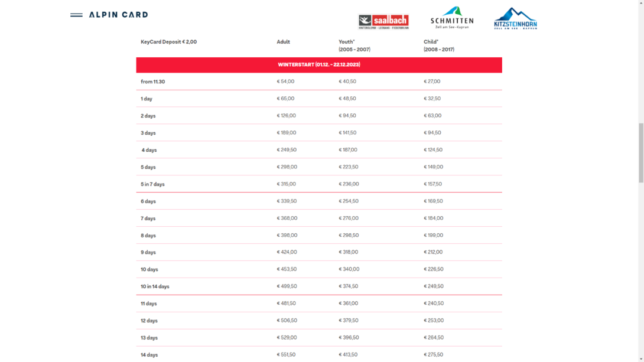The image size is (644, 362).
Task: Click the child price € 124,50
Action: point(433,150)
